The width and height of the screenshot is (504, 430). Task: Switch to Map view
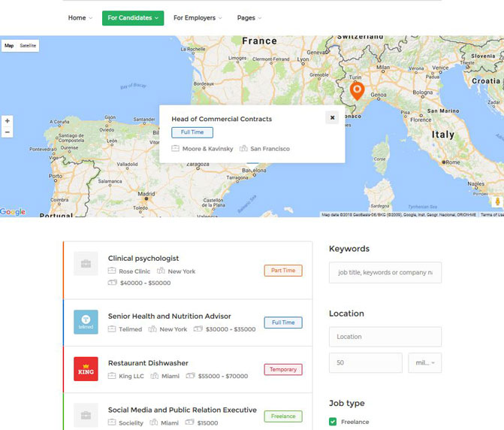pyautogui.click(x=9, y=46)
